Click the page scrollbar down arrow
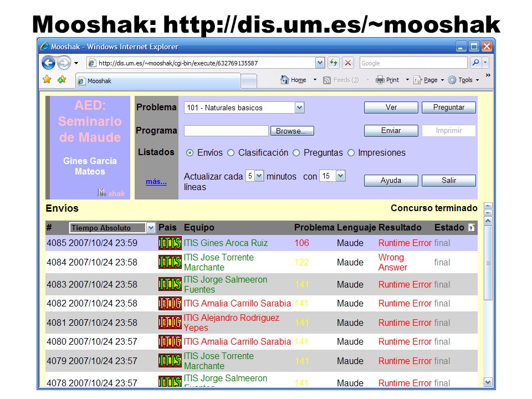532x399 pixels. click(x=488, y=382)
